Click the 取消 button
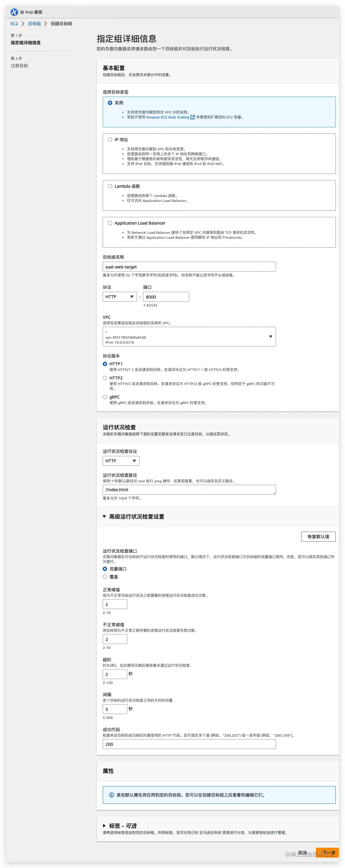This screenshot has width=345, height=868. [x=303, y=852]
